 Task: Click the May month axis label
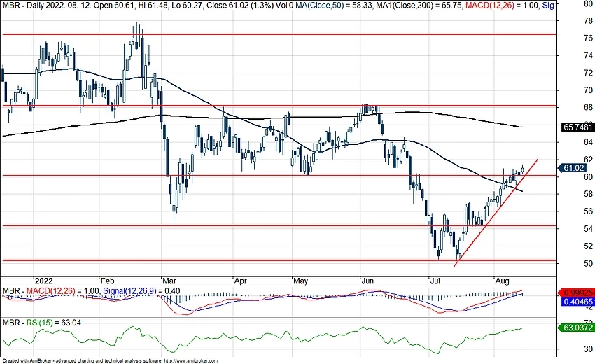[300, 281]
